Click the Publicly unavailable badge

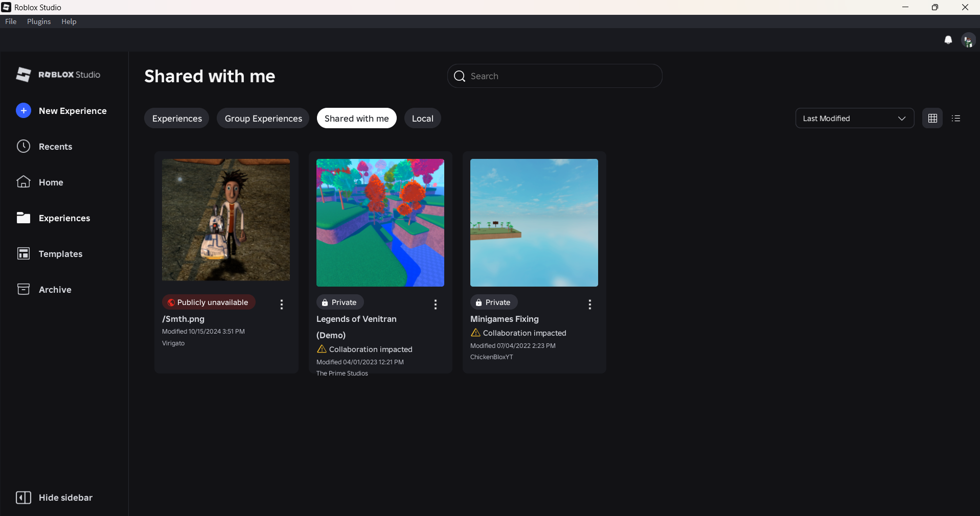pyautogui.click(x=209, y=302)
